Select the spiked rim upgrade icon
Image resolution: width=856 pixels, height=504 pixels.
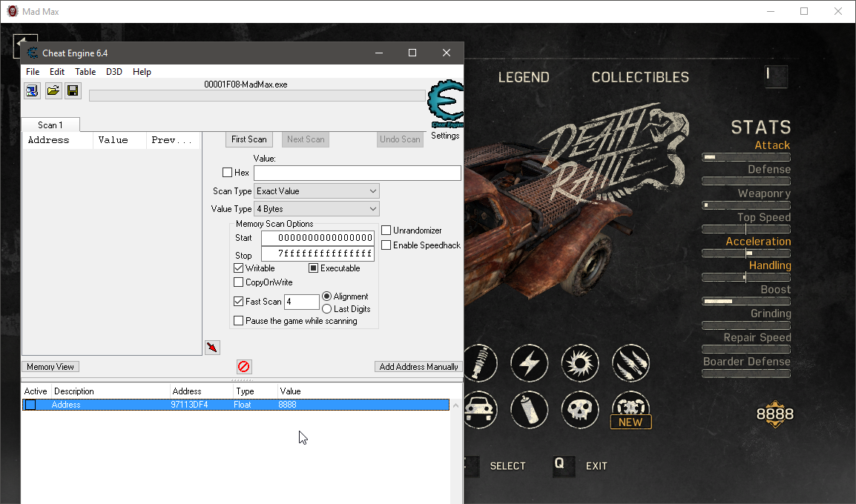pos(580,362)
